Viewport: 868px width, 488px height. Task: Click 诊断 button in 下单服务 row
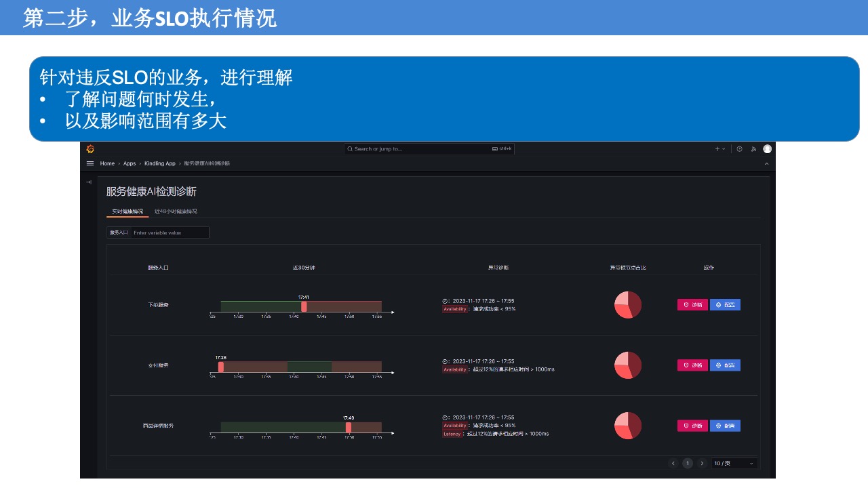coord(692,305)
